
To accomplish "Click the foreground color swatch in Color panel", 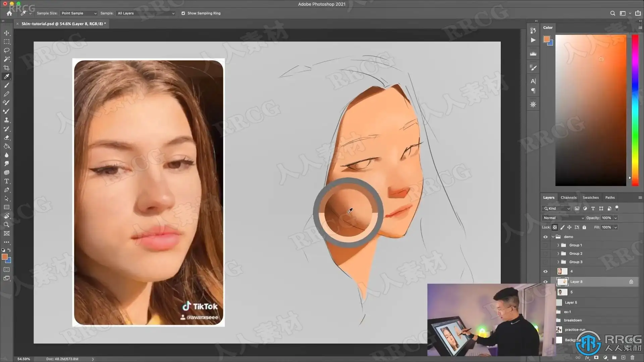I will pos(546,39).
